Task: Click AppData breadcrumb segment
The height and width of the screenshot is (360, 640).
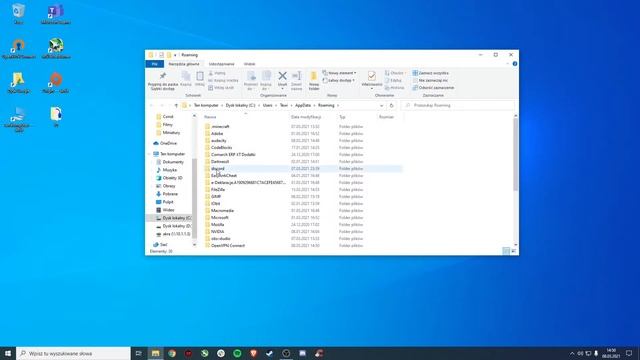Action: pyautogui.click(x=303, y=105)
